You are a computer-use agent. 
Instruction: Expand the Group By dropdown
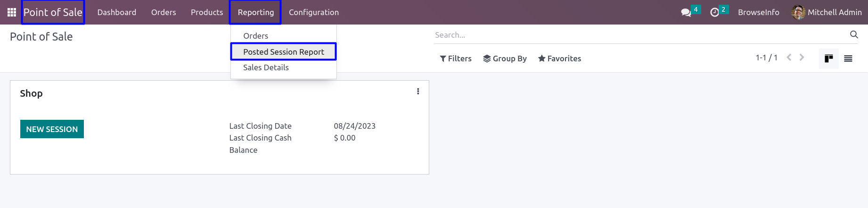point(505,58)
